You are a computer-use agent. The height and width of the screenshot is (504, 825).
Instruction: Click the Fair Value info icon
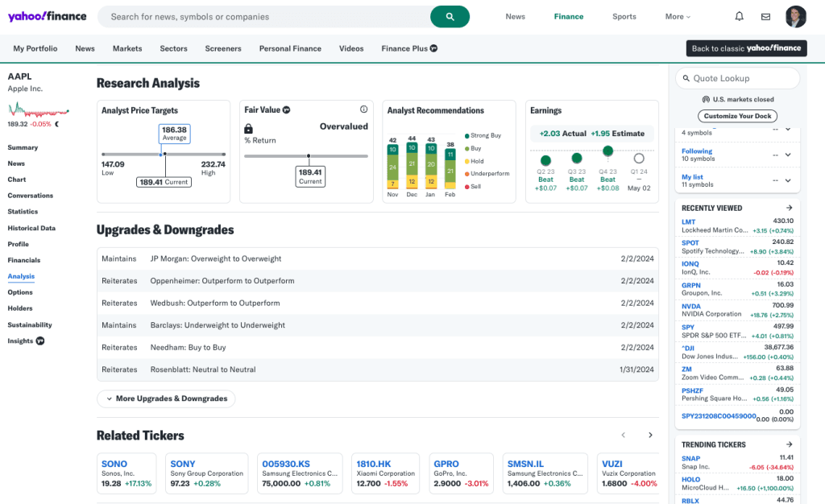363,109
